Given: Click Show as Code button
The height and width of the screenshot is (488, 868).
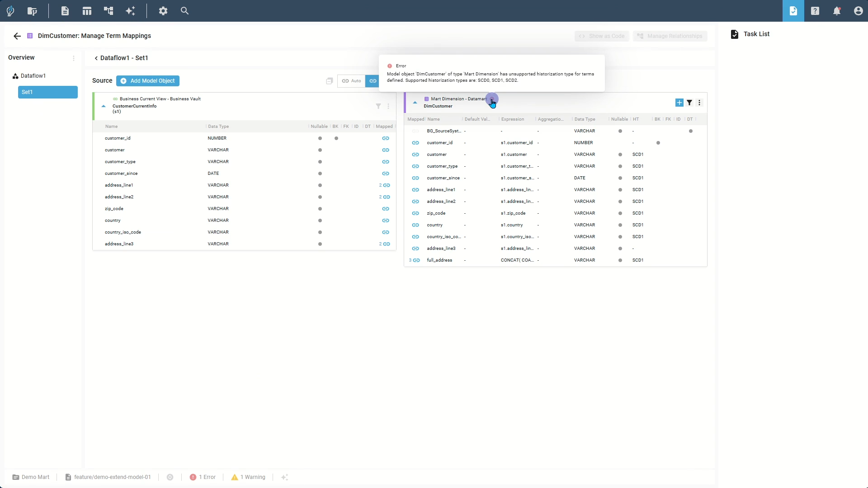Looking at the screenshot, I should tap(602, 36).
